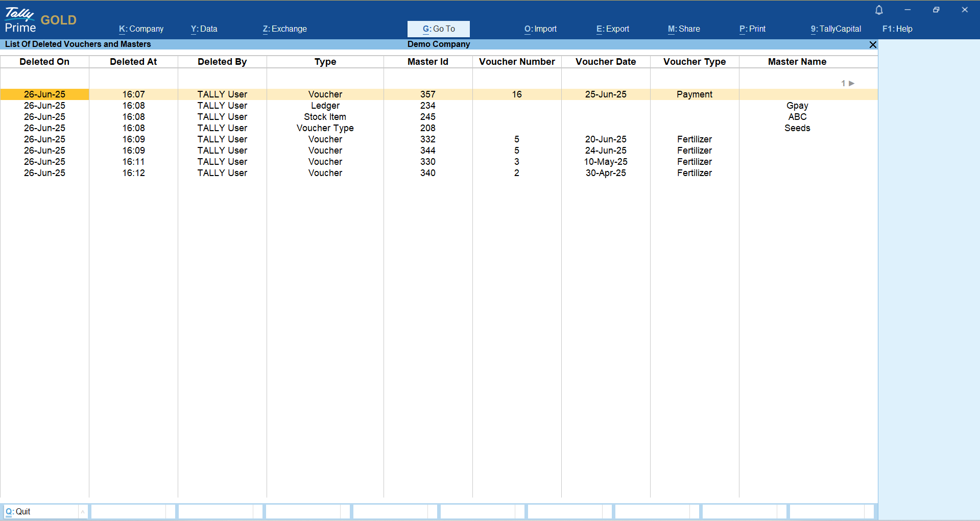Open the Company menu
Image resolution: width=980 pixels, height=521 pixels.
pos(141,29)
